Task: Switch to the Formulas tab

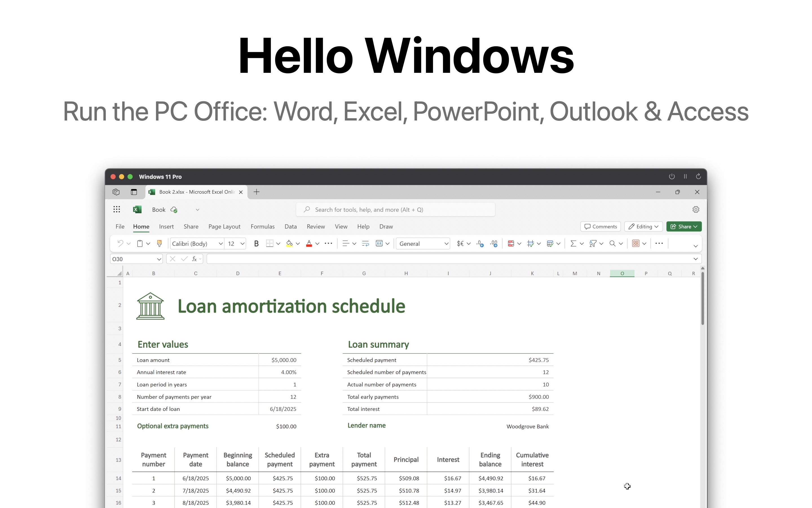Action: tap(262, 226)
